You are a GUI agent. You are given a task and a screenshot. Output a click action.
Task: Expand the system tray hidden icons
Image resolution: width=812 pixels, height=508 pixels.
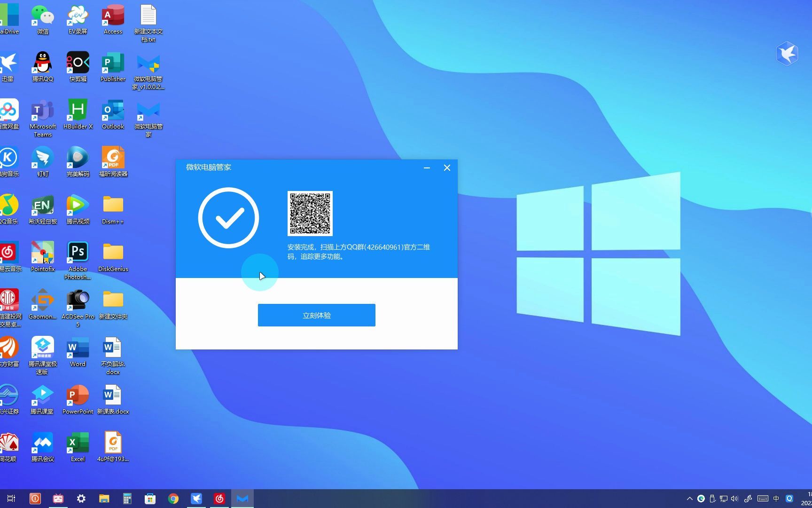(689, 499)
